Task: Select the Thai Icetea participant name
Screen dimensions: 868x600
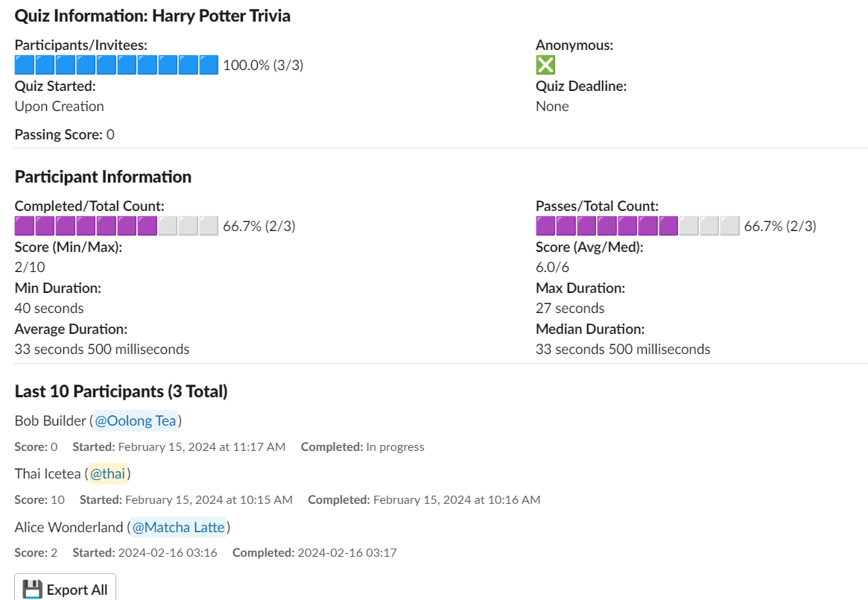Action: coord(47,474)
